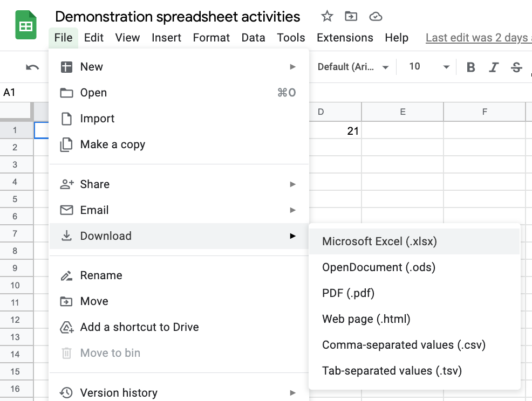532x401 pixels.
Task: Open the View menu
Action: 127,38
